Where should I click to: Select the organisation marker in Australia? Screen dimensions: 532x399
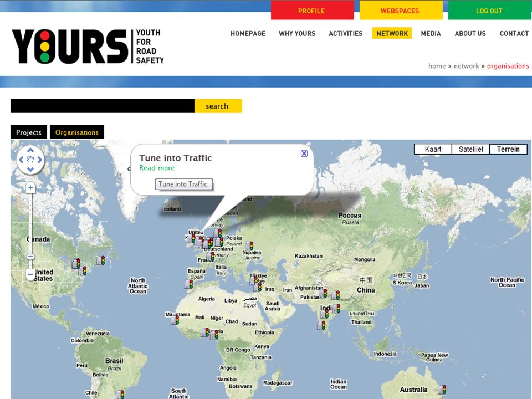442,389
